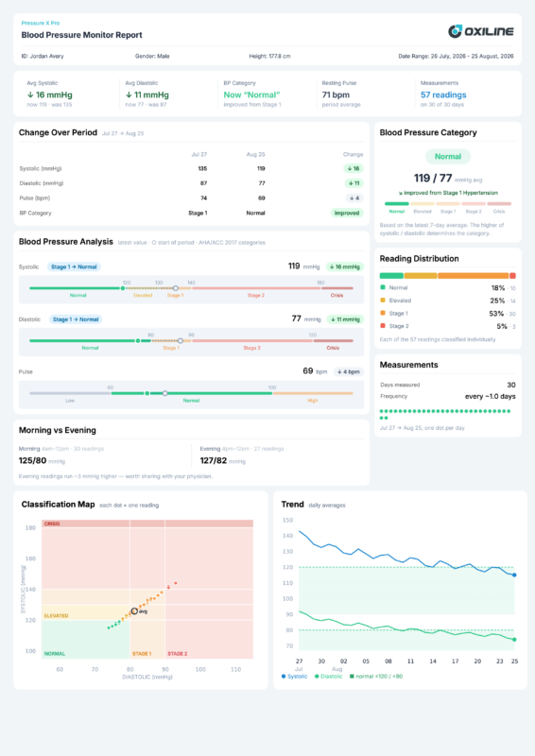Viewport: 535px width, 756px height.
Task: Click the 'every ~1.0 days' frequency value
Action: tap(491, 396)
